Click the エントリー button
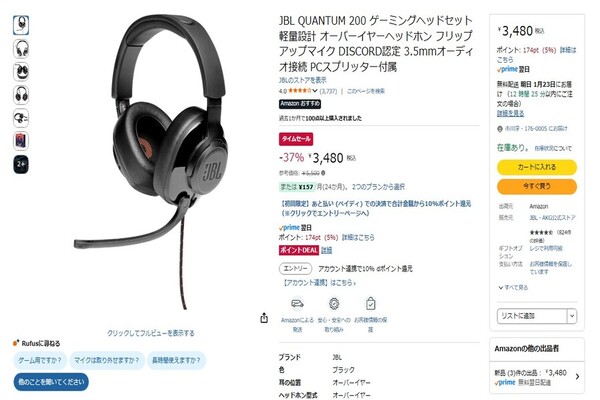 [295, 268]
